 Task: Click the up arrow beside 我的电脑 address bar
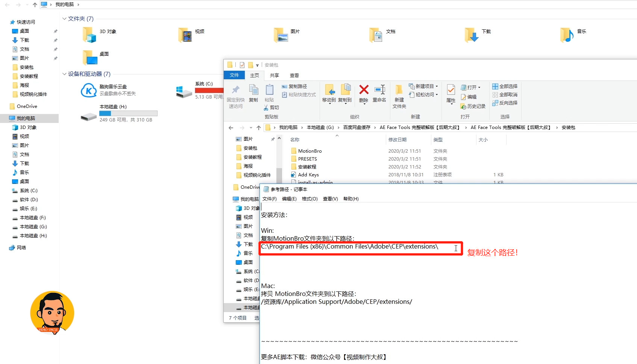[35, 5]
